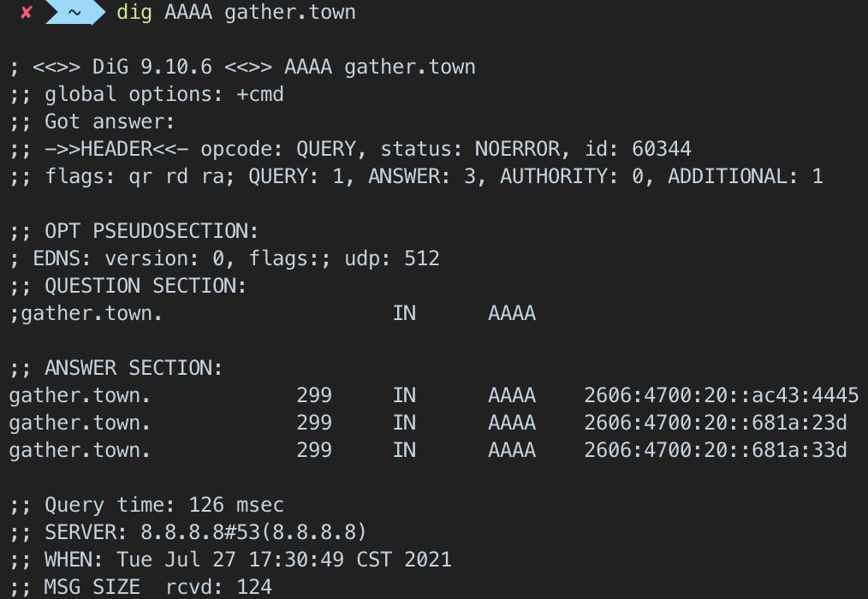868x599 pixels.
Task: Click the ANSWER SECTION heading line
Action: point(116,368)
